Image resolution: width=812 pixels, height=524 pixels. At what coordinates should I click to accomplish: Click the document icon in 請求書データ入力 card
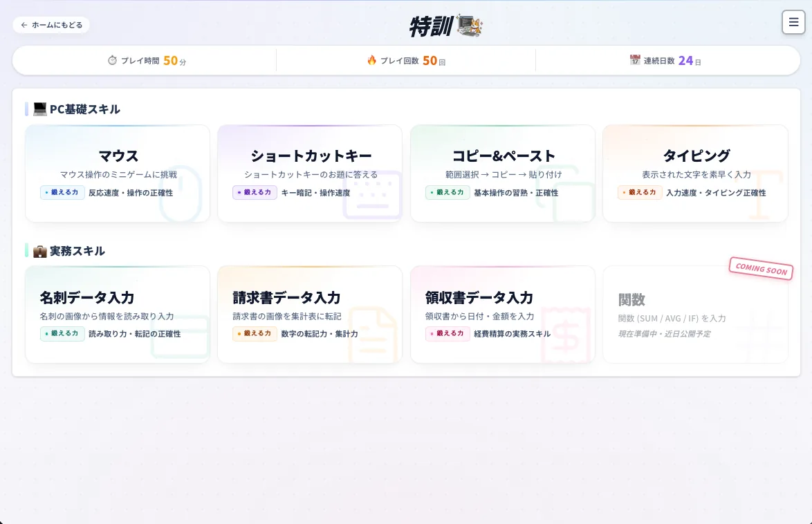tap(373, 335)
